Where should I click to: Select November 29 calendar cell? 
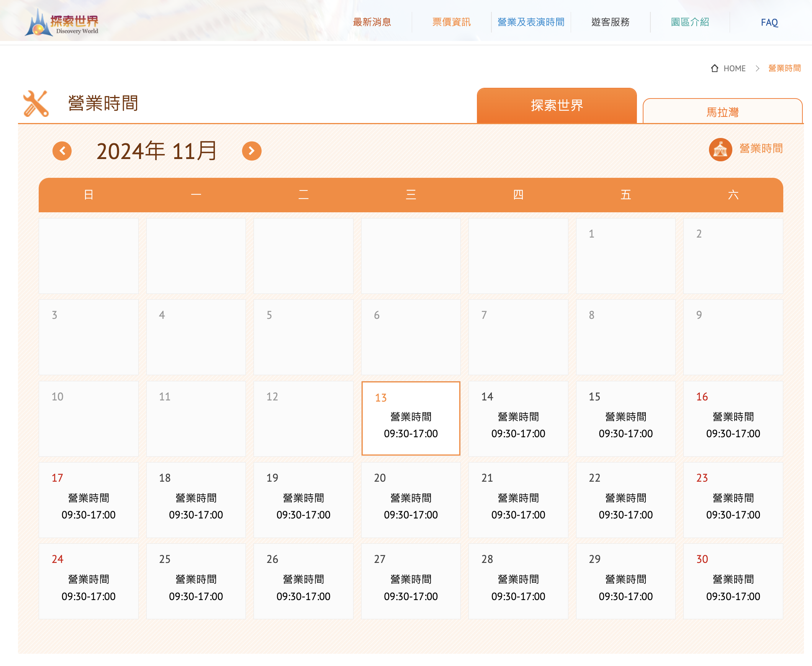(625, 581)
